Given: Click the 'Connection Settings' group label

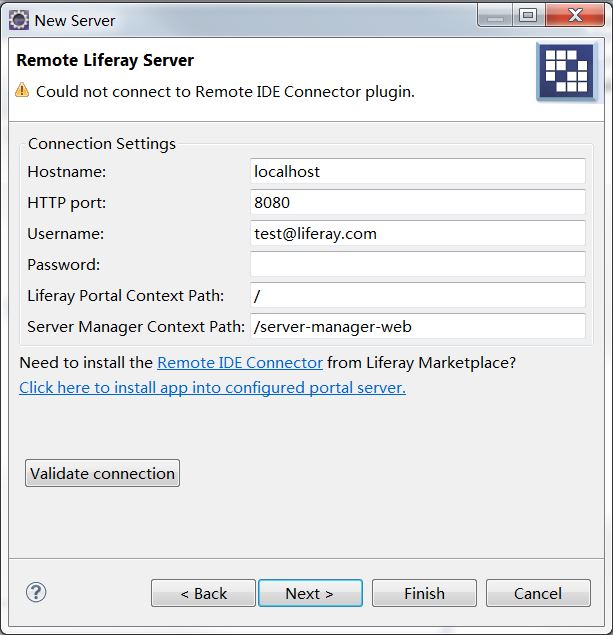Looking at the screenshot, I should click(102, 144).
